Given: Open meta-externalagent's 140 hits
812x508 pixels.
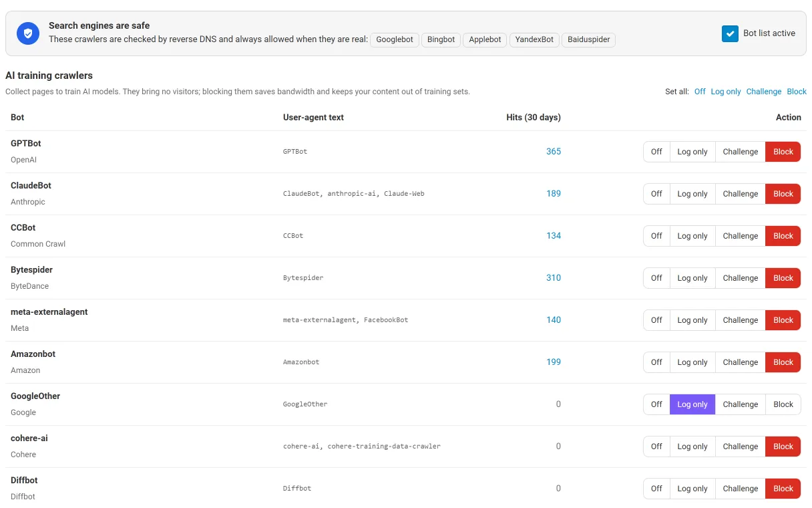Looking at the screenshot, I should (554, 320).
